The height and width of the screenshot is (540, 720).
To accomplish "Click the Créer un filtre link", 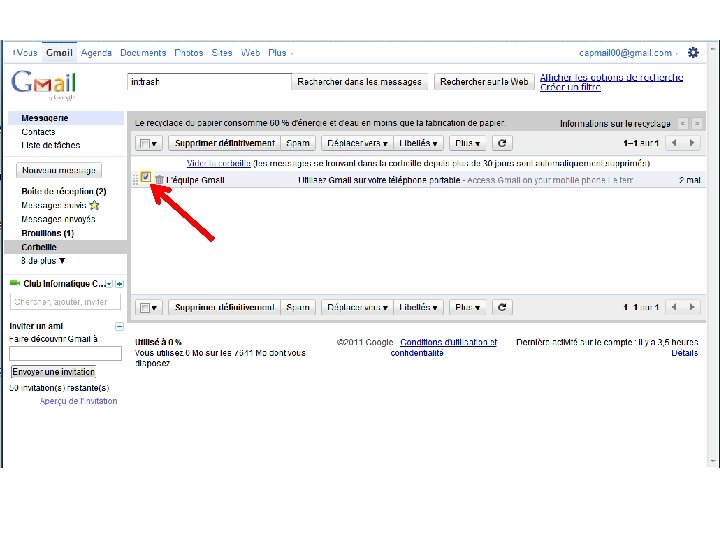I will pyautogui.click(x=570, y=87).
